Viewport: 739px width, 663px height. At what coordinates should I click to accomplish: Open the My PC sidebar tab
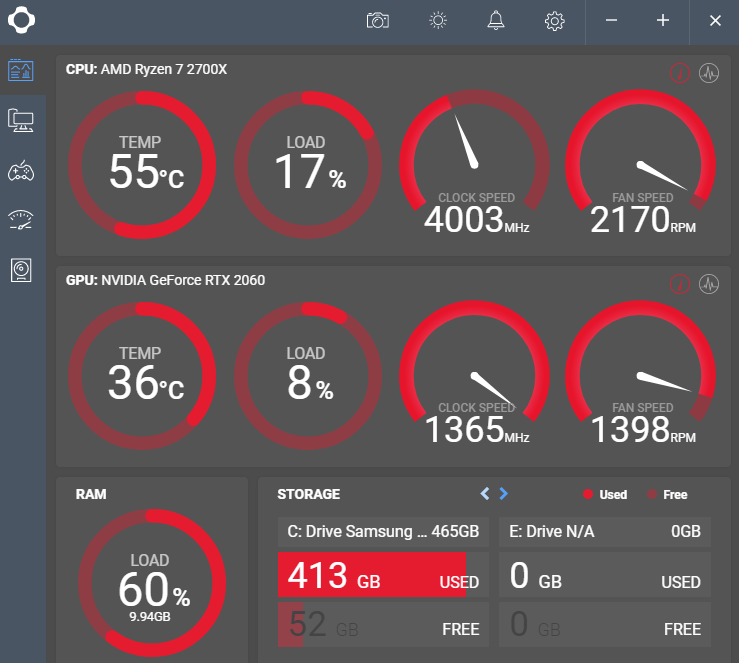point(21,121)
